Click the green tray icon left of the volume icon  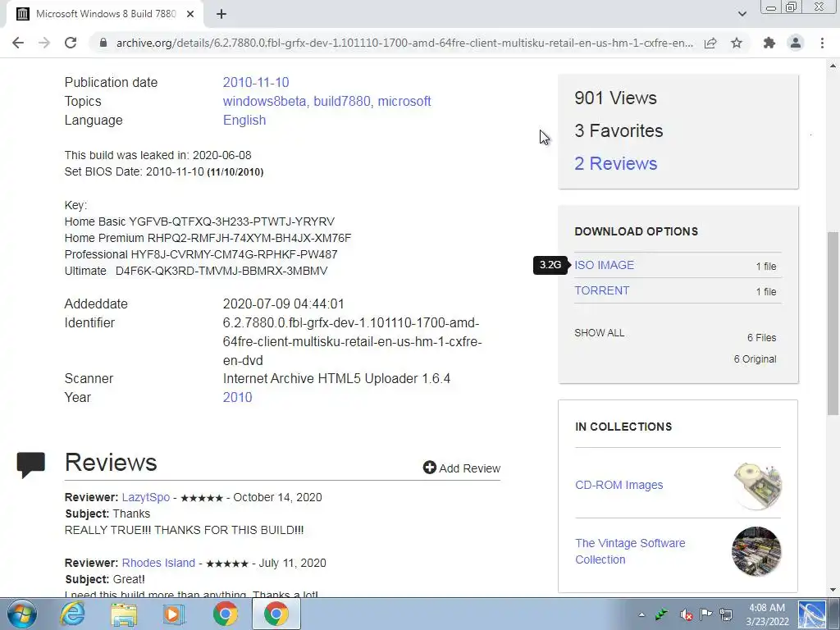point(662,614)
